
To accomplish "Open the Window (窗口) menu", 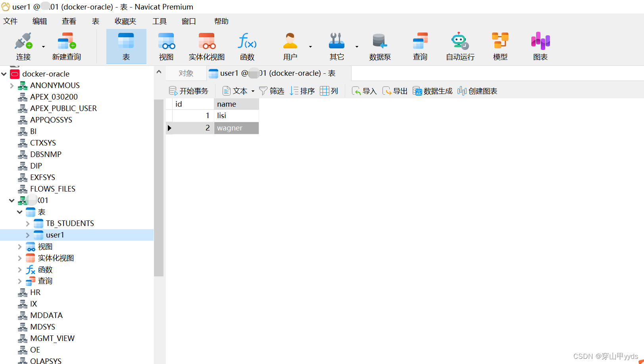I will pyautogui.click(x=189, y=21).
